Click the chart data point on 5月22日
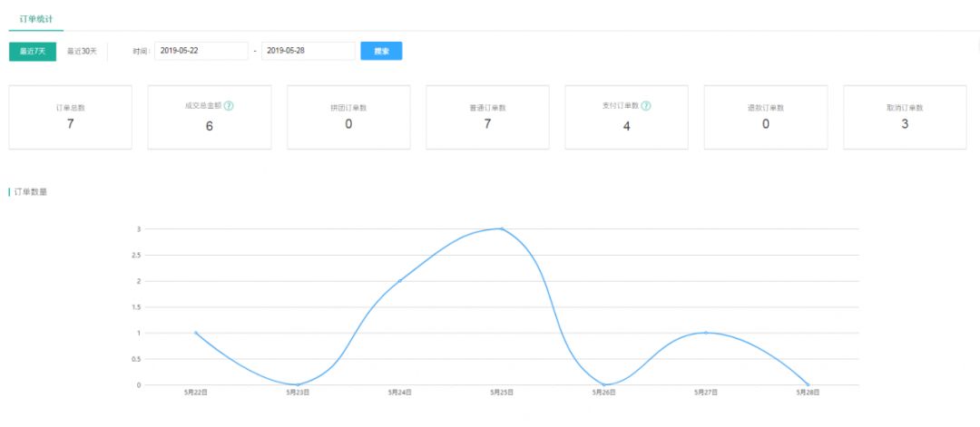This screenshot has height=427, width=980. [x=196, y=333]
